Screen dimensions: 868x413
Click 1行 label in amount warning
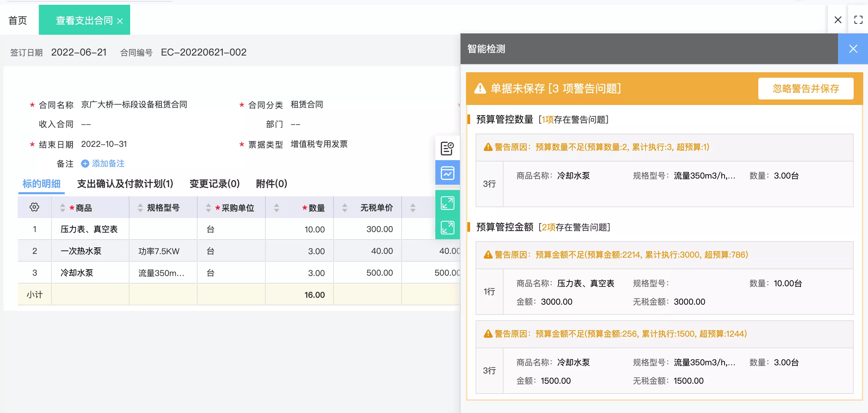point(489,292)
